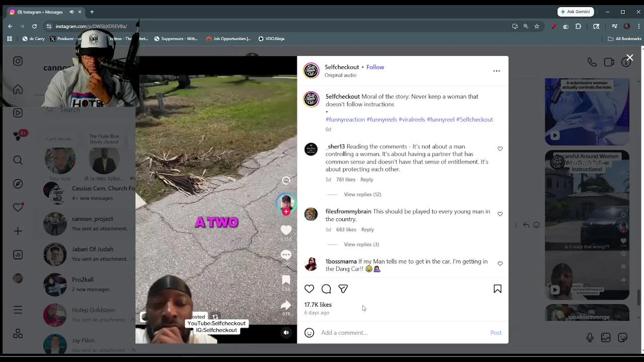Open More hamburger menu in sidebar
This screenshot has width=644, height=362.
18,310
